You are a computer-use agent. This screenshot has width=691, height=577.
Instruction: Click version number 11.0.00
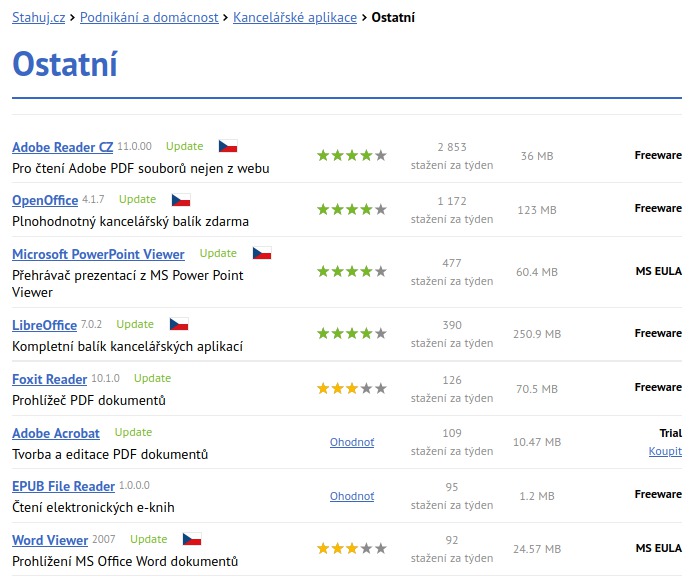coord(134,146)
